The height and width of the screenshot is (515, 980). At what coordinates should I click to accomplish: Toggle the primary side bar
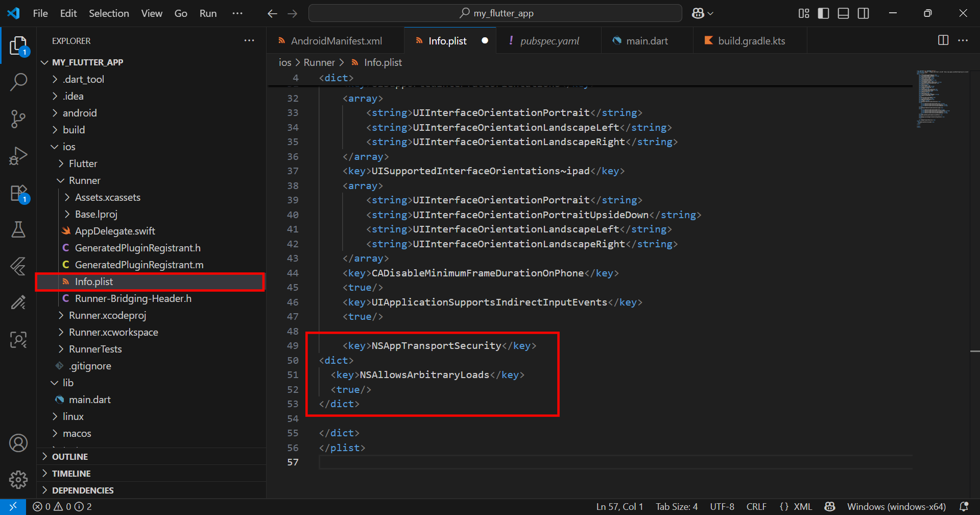click(x=823, y=13)
